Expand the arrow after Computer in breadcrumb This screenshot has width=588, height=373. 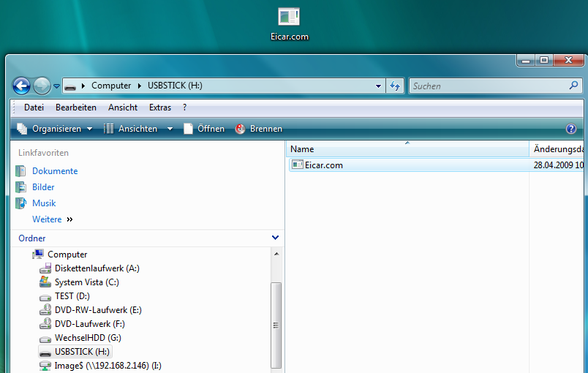[140, 86]
